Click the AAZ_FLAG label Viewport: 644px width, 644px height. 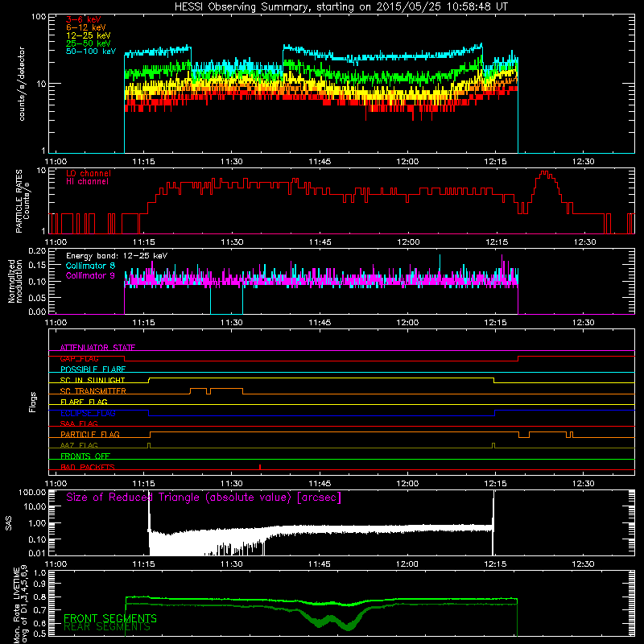click(79, 445)
